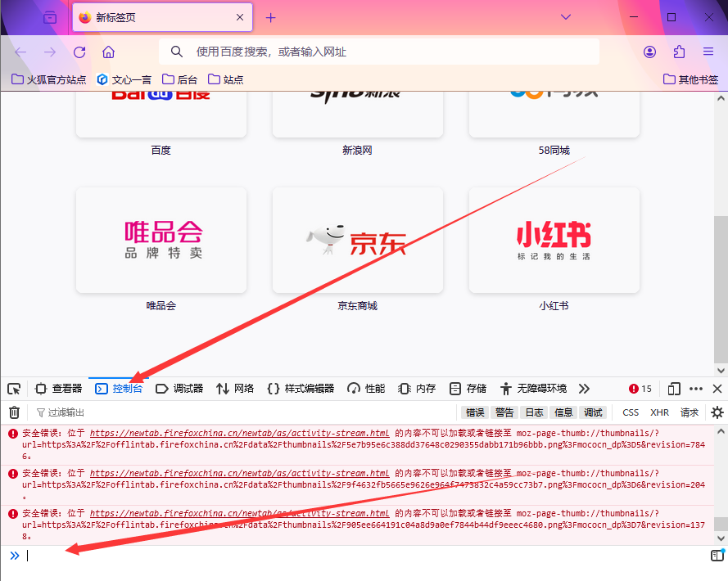The width and height of the screenshot is (728, 581).
Task: Toggle the 调试 filter
Action: tap(593, 412)
